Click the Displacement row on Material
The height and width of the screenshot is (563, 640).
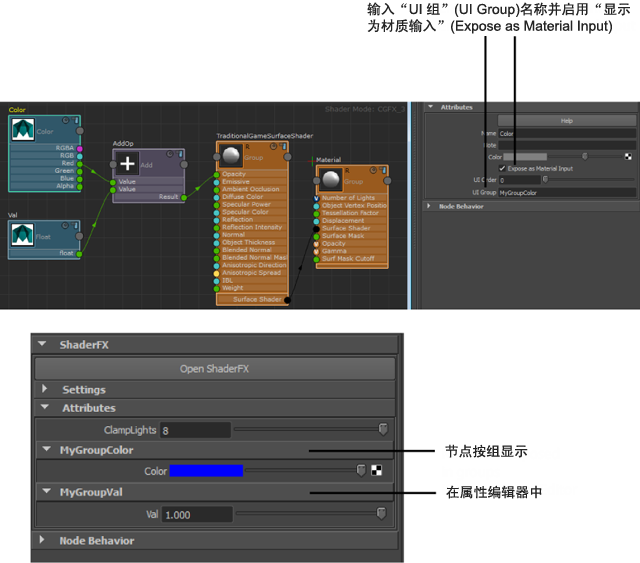pos(351,221)
